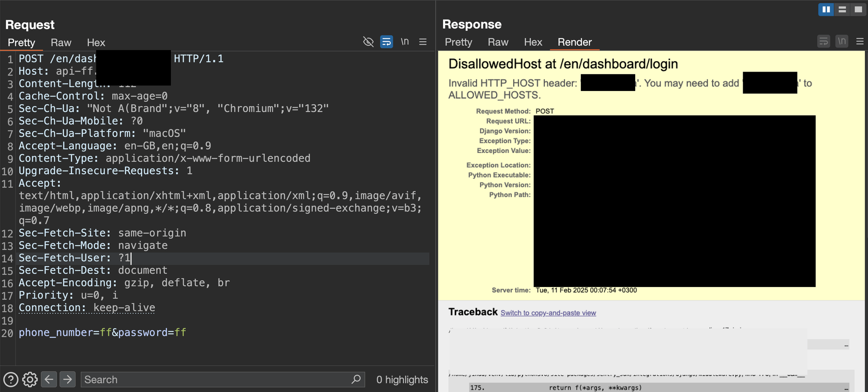This screenshot has height=392, width=868.
Task: Select the side-by-side layout icon
Action: 826,10
